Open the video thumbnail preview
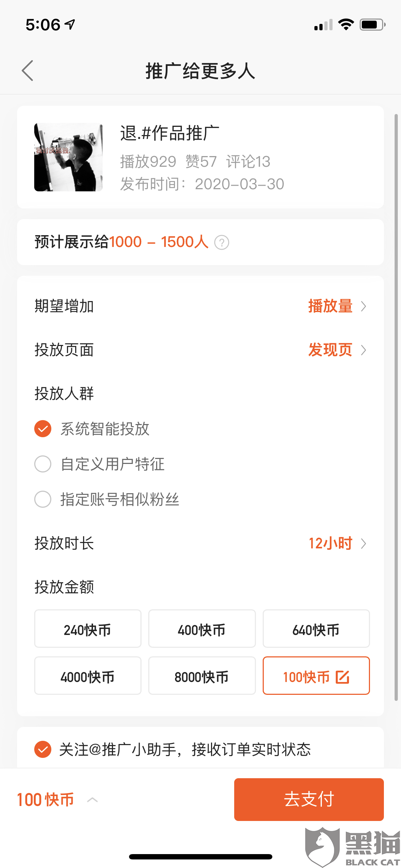Viewport: 401px width, 868px height. coord(68,157)
